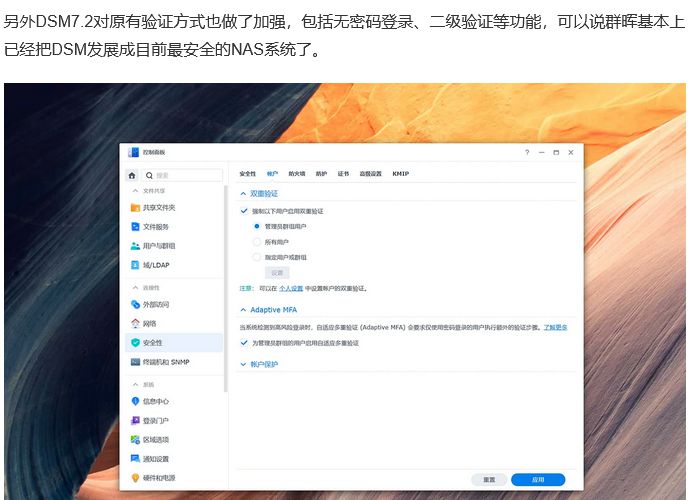Open the 共享文件夹 folder icon
This screenshot has height=500, width=689.
pos(135,207)
